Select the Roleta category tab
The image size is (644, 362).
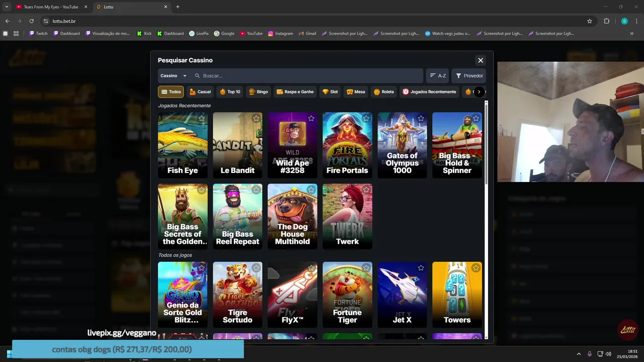tap(384, 92)
